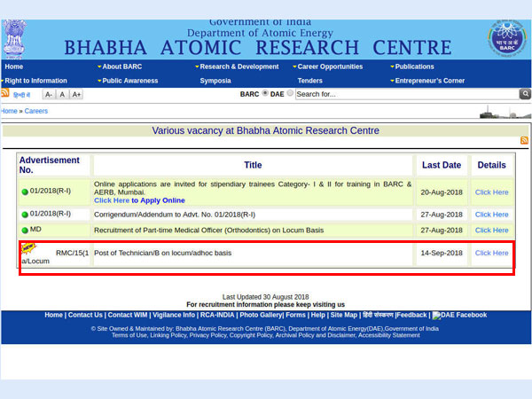Click the 'Post of Technician/B on locum/adhoc basis' title
532x399 pixels.
(162, 253)
